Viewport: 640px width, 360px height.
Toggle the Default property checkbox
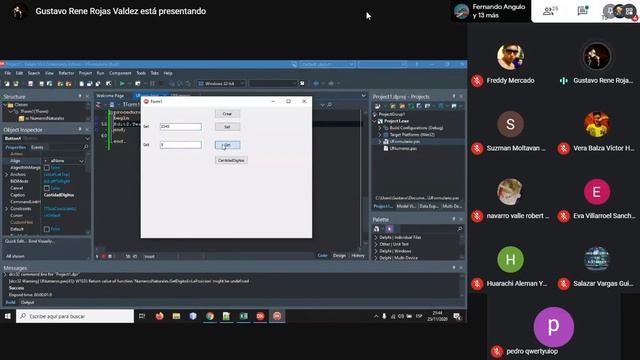coord(47,229)
